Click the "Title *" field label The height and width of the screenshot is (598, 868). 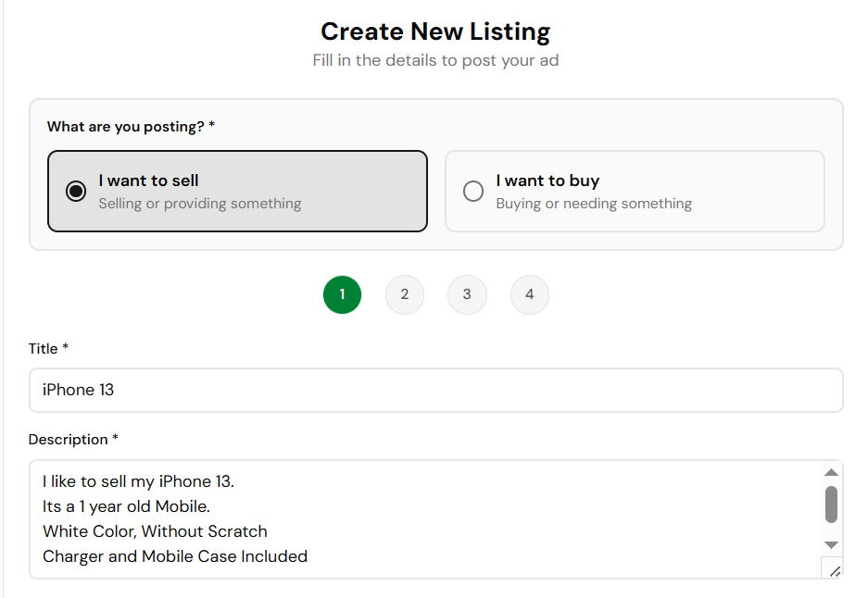[49, 348]
